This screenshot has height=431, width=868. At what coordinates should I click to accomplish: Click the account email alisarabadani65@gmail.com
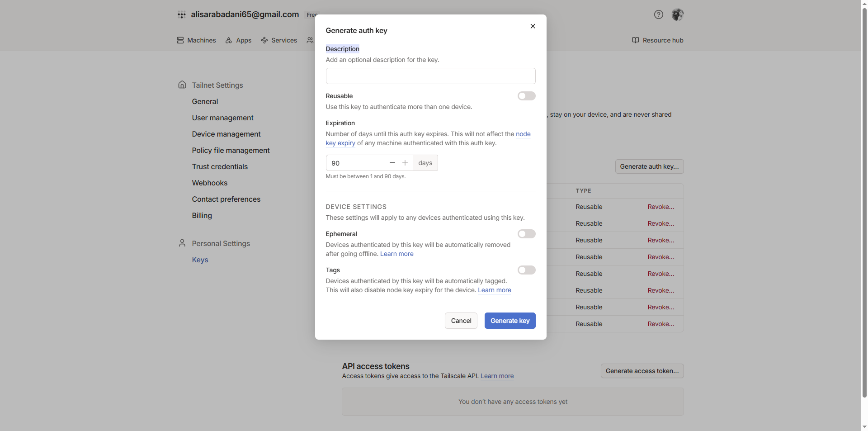point(245,14)
